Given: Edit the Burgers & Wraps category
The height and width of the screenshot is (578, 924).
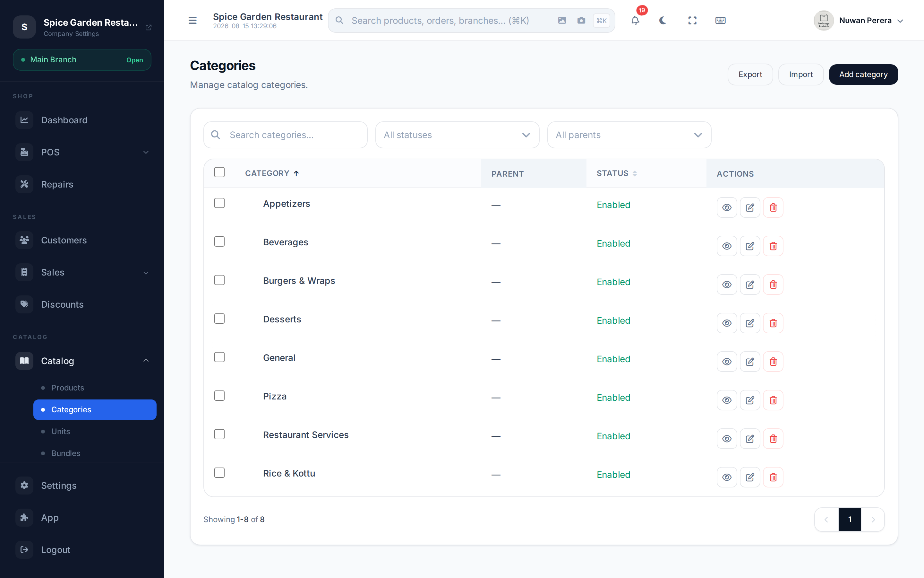Looking at the screenshot, I should (750, 285).
